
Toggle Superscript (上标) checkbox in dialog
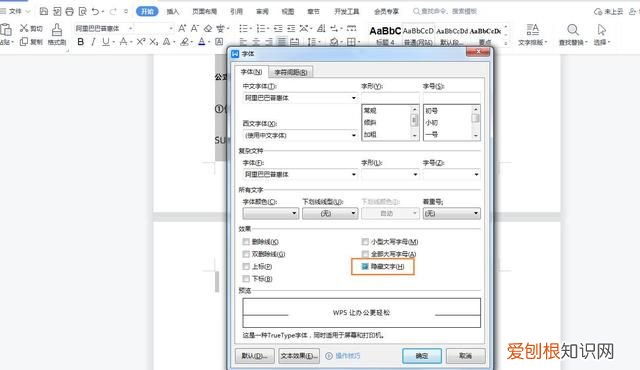point(246,266)
